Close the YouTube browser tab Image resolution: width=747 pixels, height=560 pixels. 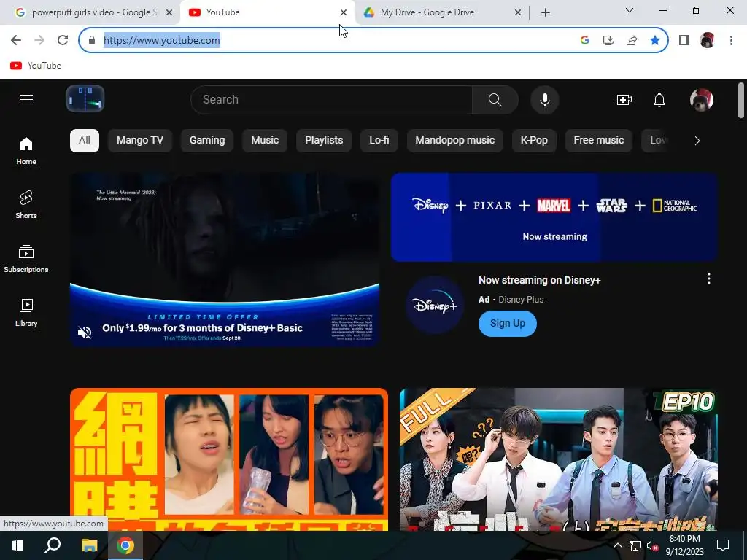(x=344, y=12)
